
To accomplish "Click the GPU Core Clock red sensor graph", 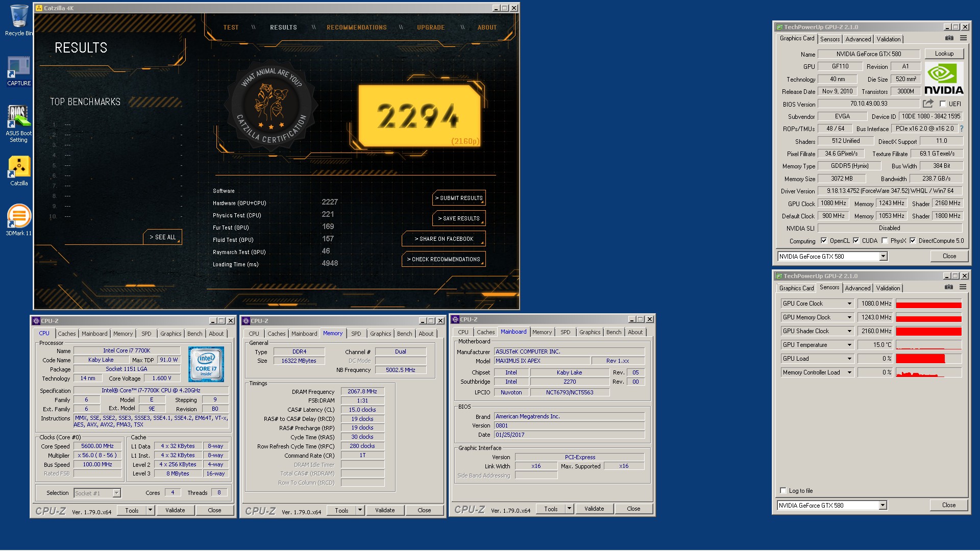I will [929, 304].
